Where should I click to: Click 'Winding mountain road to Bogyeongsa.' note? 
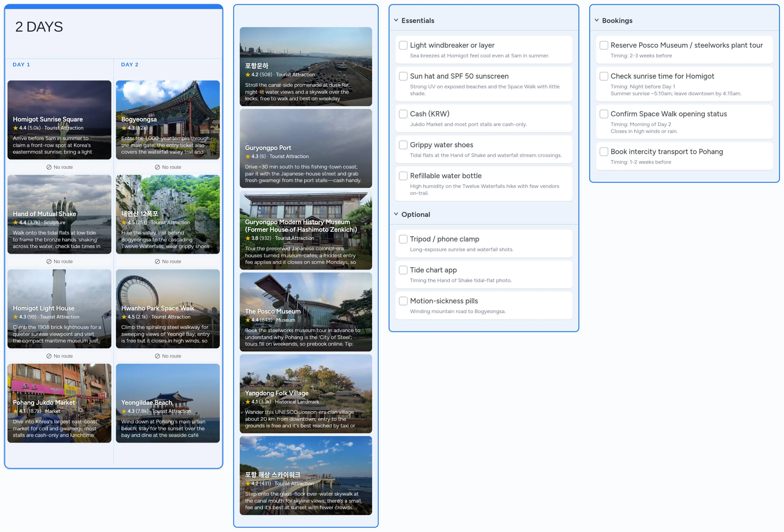click(457, 311)
